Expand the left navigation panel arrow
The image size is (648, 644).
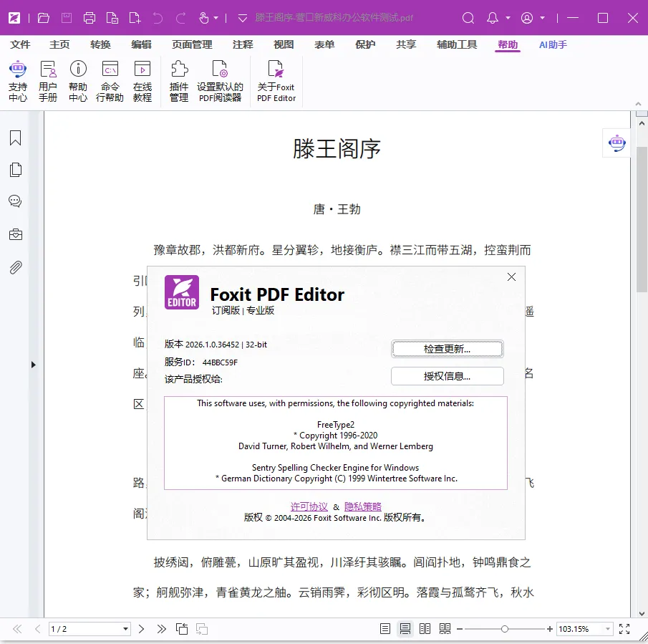click(34, 365)
